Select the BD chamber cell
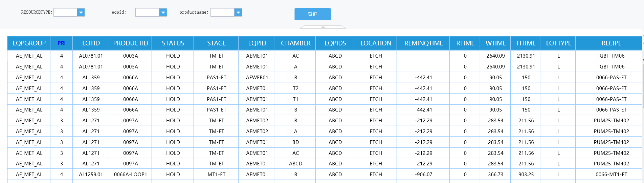Screen dimensions: 644x183 pos(295,142)
